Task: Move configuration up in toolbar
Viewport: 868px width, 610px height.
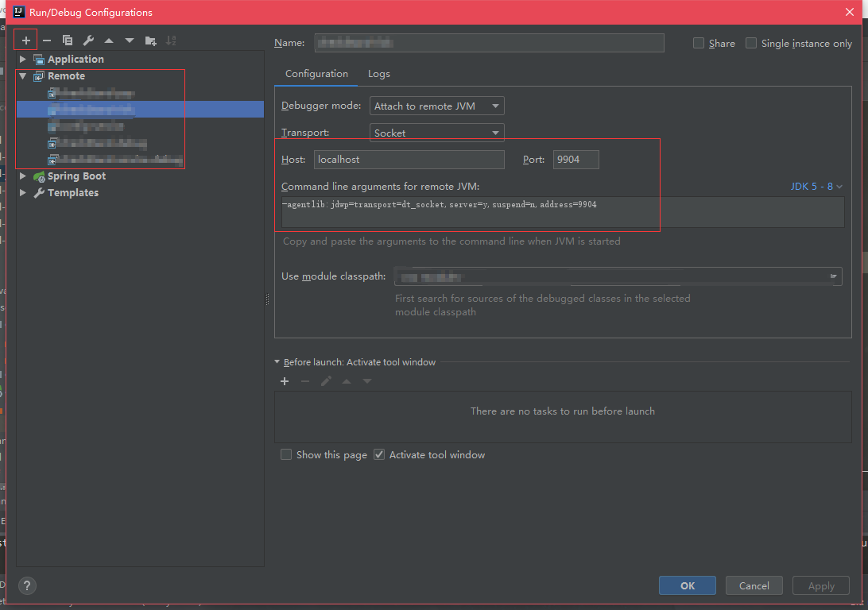Action: point(109,41)
